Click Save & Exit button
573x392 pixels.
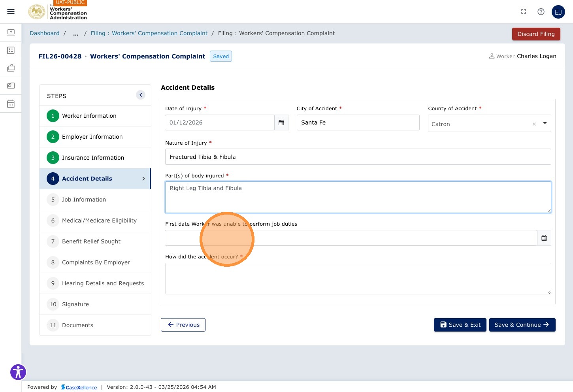(x=460, y=325)
